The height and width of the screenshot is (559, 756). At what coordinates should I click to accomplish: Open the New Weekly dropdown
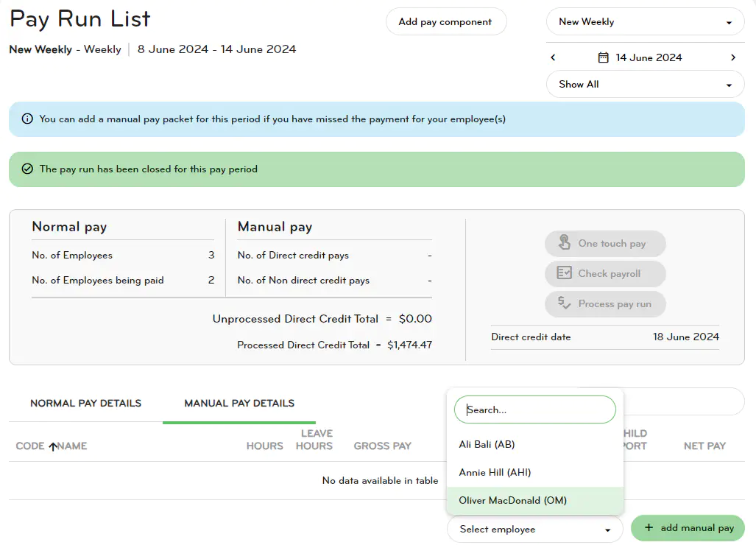click(644, 22)
